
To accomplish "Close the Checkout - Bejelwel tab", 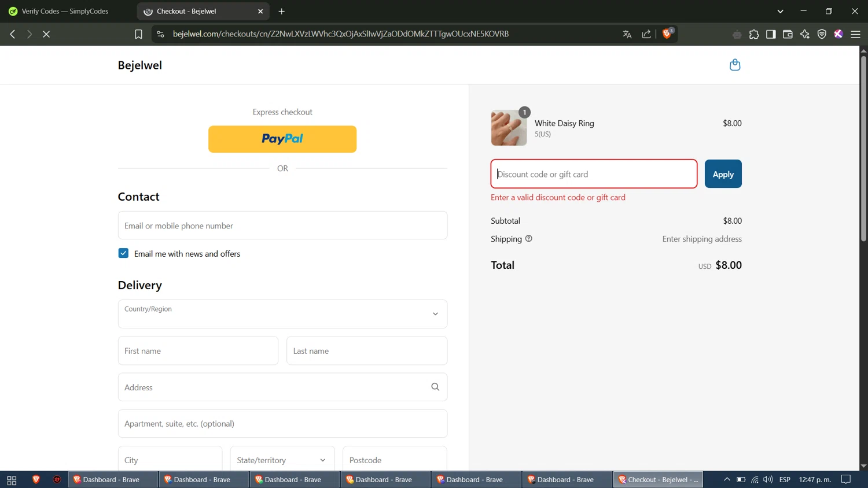I will coord(260,11).
